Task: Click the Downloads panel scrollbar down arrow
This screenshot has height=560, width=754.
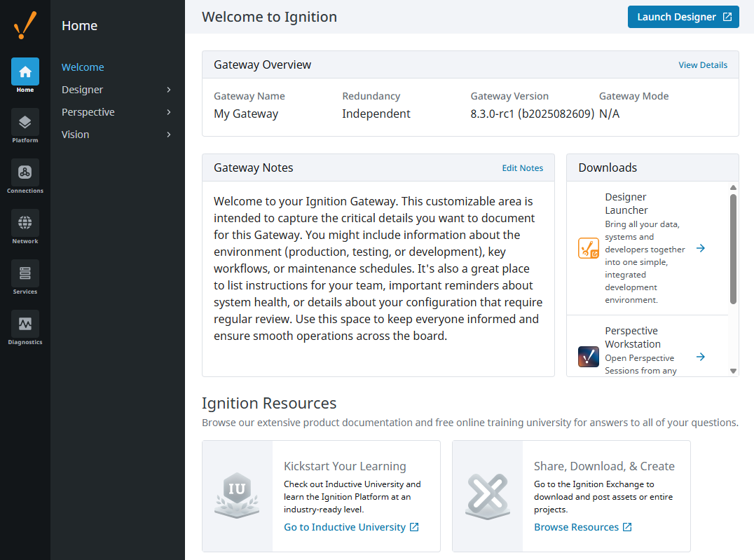Action: tap(733, 371)
